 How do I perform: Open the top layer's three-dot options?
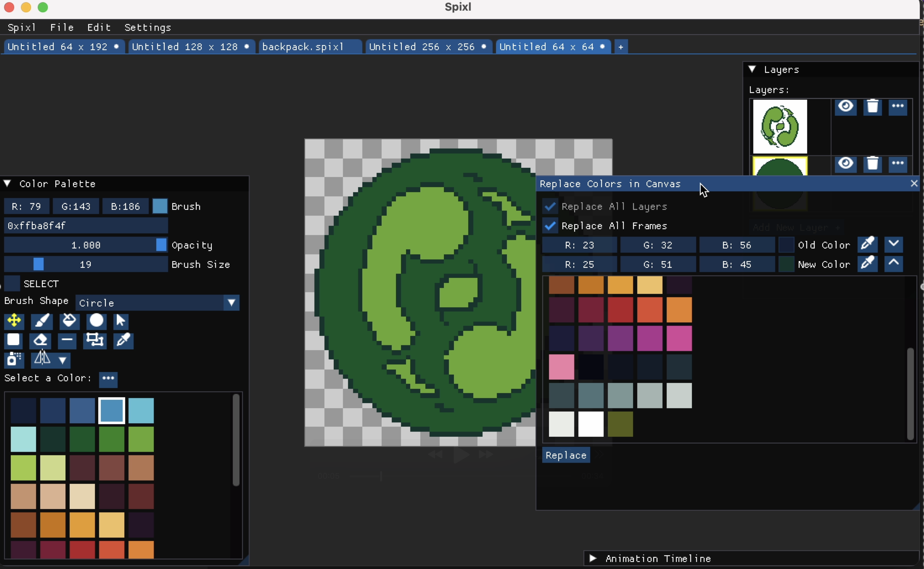pos(898,107)
